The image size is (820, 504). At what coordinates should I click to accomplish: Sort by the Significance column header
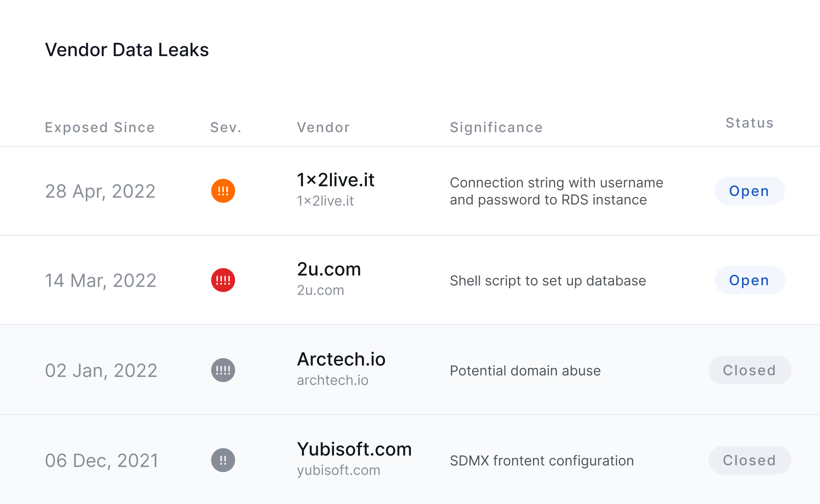pos(496,127)
